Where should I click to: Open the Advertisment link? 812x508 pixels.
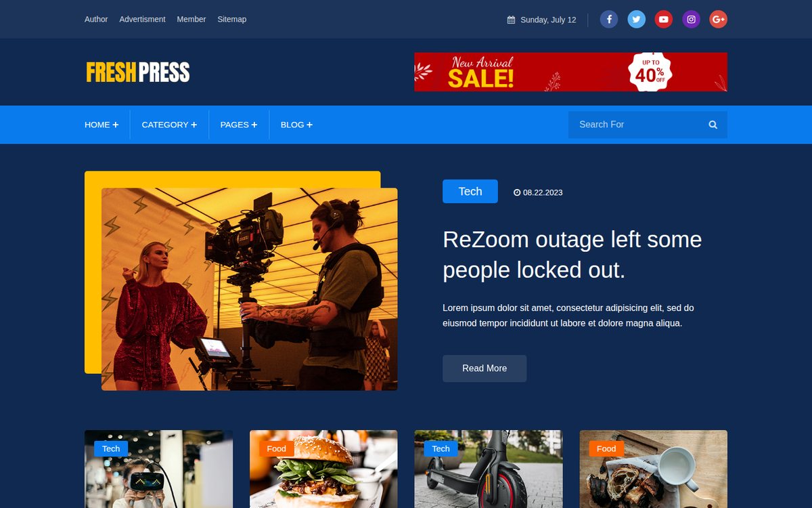click(x=142, y=20)
